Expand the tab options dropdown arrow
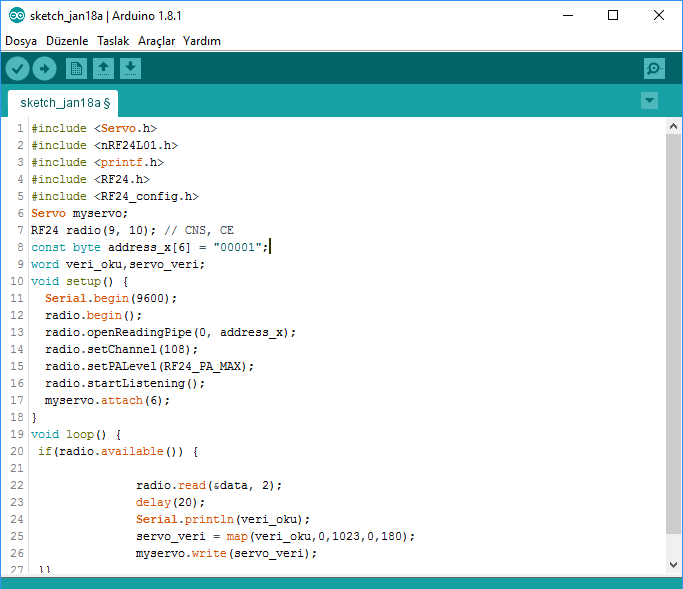 tap(650, 100)
